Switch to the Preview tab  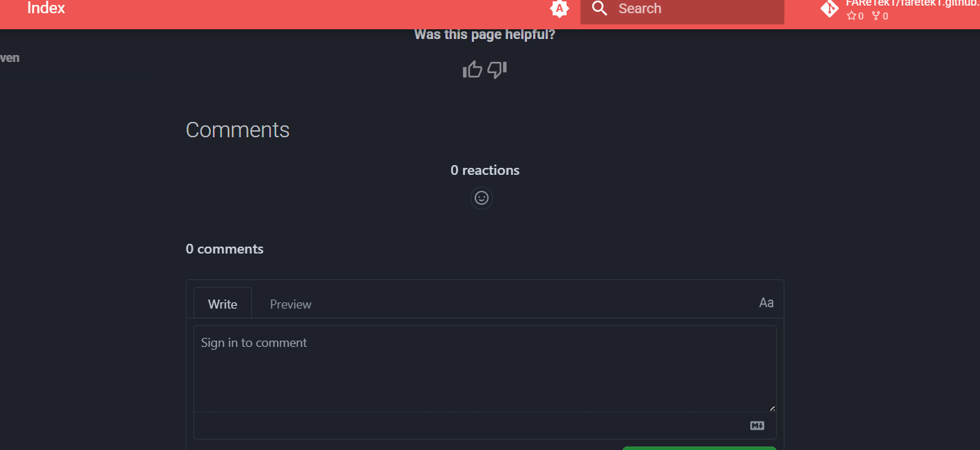[x=290, y=304]
